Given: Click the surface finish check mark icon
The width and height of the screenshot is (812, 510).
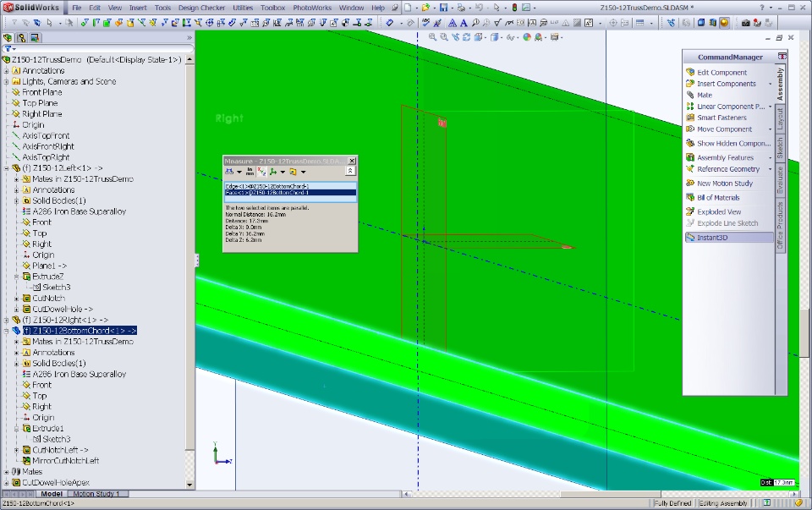Looking at the screenshot, I should [497, 23].
